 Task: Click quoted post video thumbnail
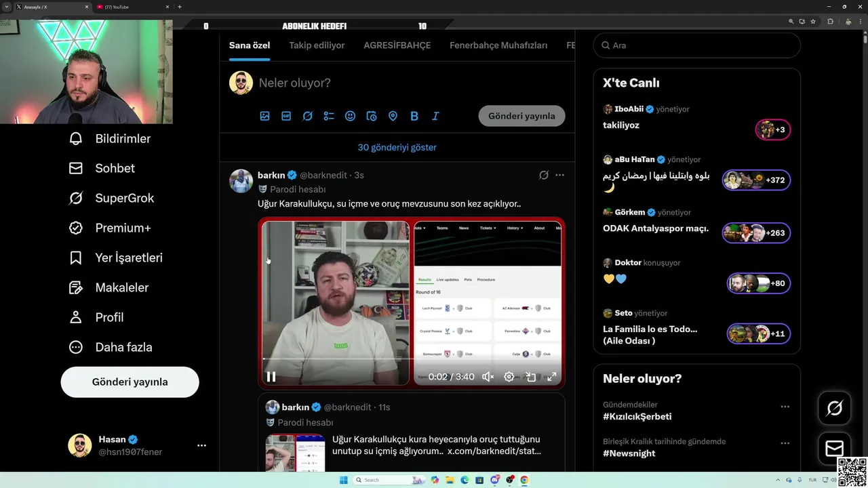click(x=295, y=453)
